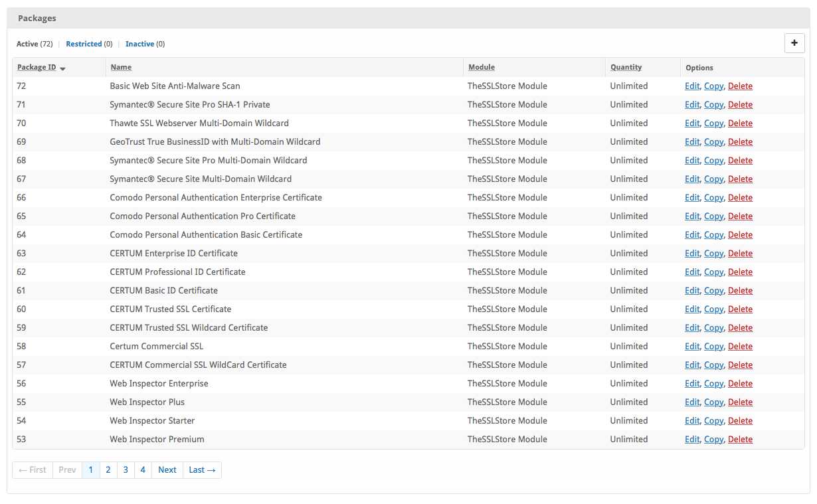This screenshot has width=817, height=504.
Task: Go to page 2 of packages
Action: pyautogui.click(x=108, y=470)
